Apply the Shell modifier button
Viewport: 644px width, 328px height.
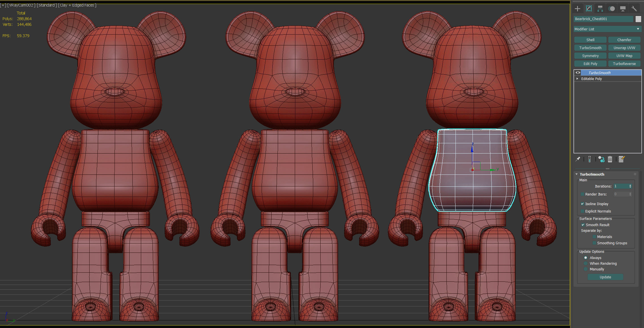click(x=590, y=40)
